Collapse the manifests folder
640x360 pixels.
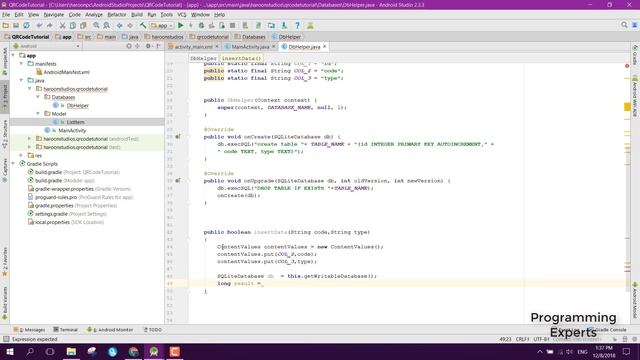(21, 64)
